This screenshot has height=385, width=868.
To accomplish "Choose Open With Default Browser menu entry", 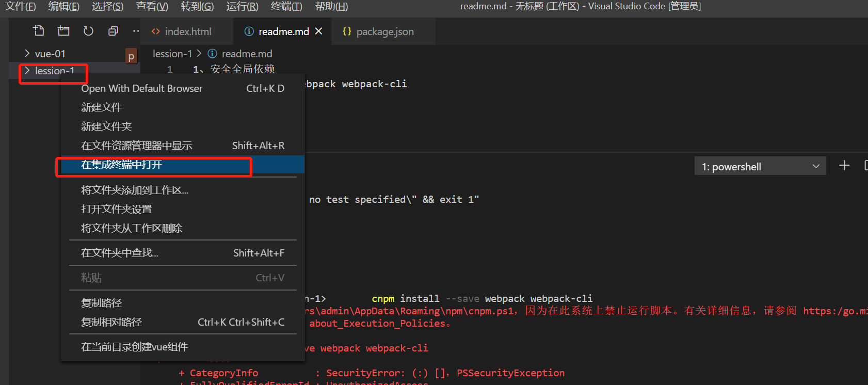I will click(183, 88).
